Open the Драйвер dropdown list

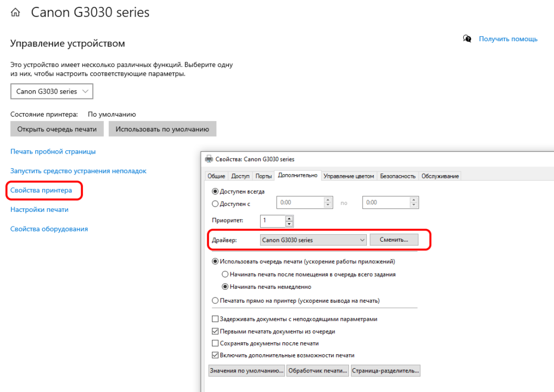point(313,240)
